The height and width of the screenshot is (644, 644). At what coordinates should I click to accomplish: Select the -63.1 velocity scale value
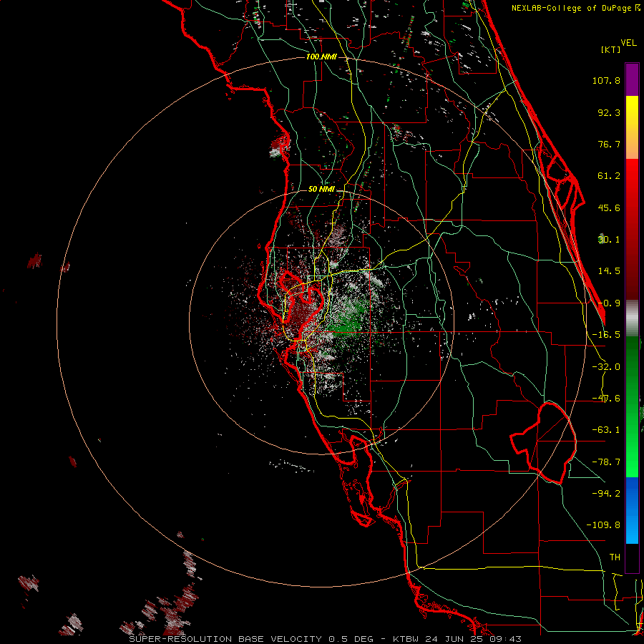coord(606,430)
